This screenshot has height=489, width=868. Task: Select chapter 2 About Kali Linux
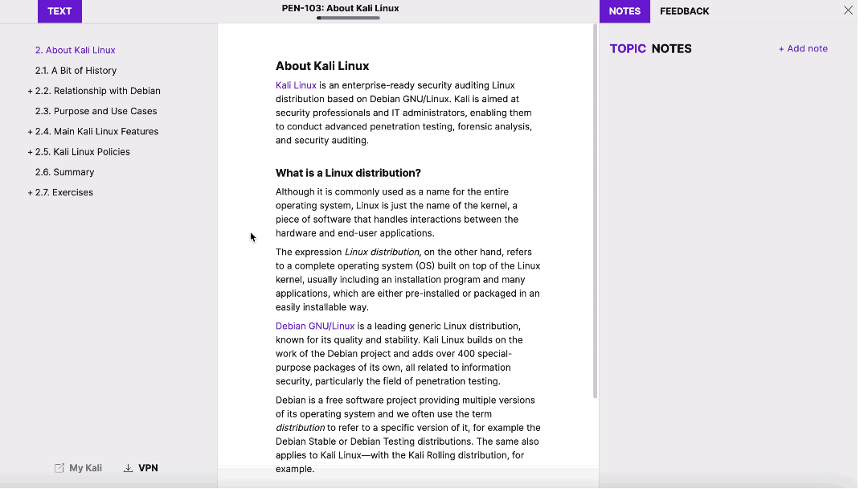tap(75, 50)
